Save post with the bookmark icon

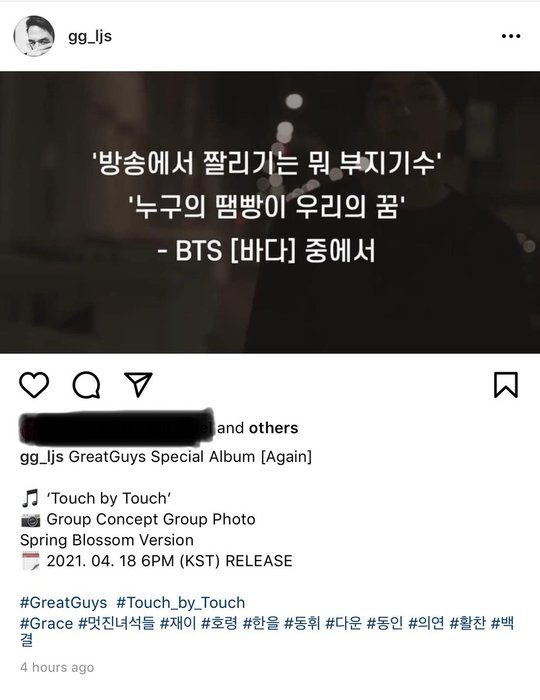tap(506, 385)
